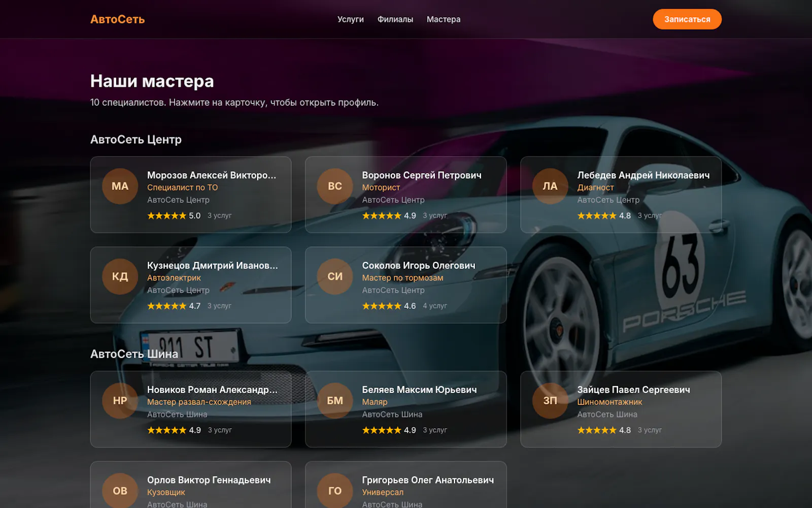812x508 pixels.
Task: Open Новиков Роман Александрович profile name
Action: (212, 390)
